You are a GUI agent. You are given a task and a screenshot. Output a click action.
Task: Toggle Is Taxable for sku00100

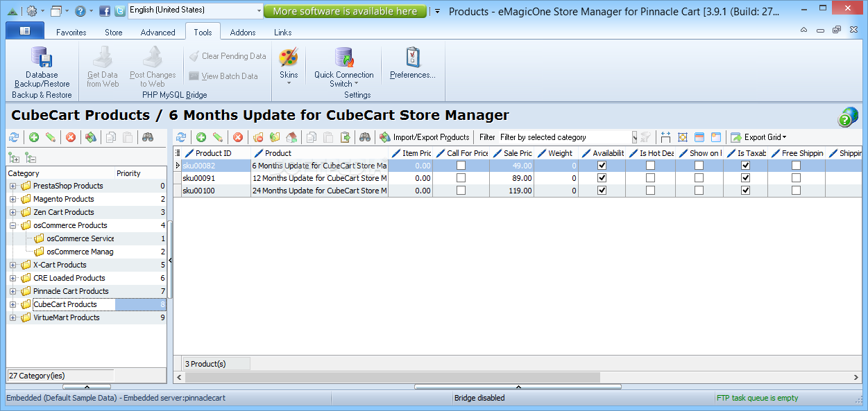click(x=745, y=191)
